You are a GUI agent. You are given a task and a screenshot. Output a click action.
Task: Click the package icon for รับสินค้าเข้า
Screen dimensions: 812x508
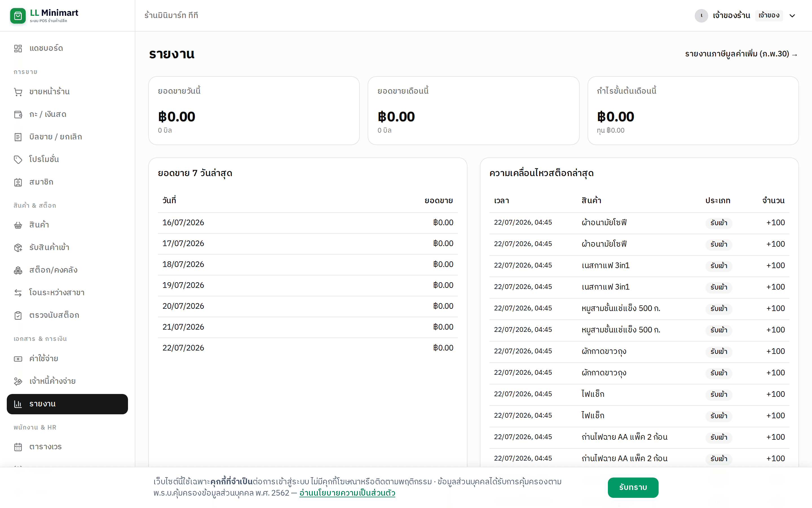(18, 248)
